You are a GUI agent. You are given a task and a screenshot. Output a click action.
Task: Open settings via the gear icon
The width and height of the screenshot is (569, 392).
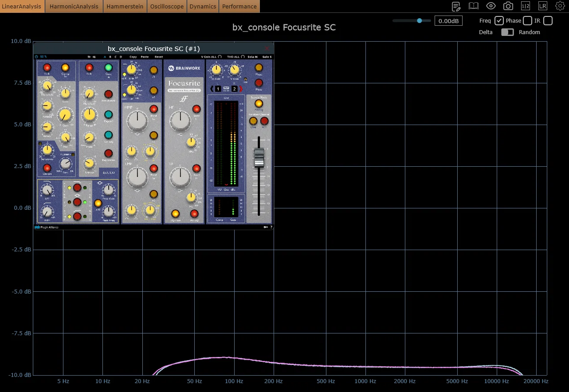tap(560, 6)
